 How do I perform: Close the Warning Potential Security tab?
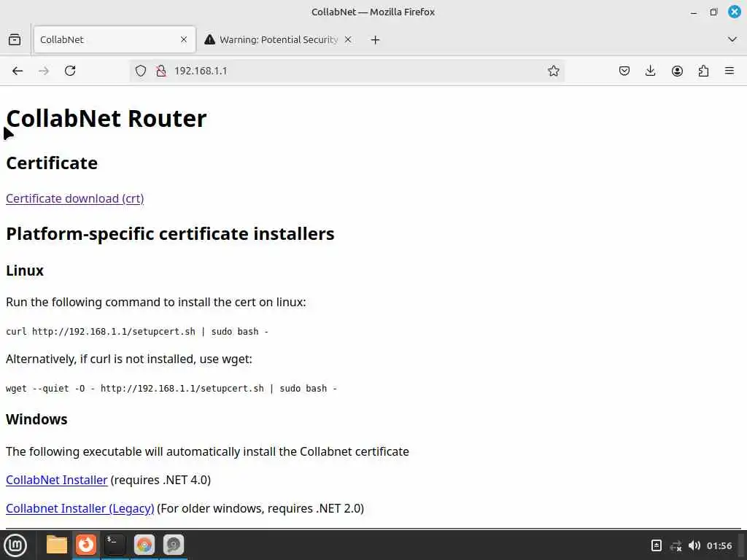click(348, 39)
